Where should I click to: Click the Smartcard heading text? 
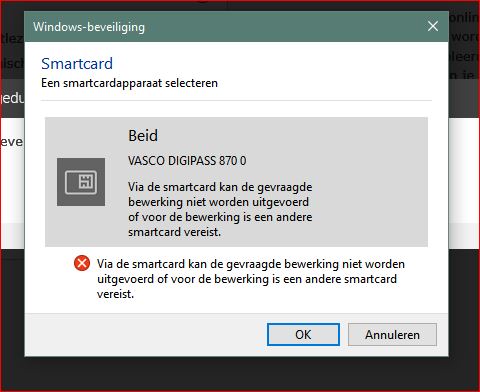coord(77,64)
